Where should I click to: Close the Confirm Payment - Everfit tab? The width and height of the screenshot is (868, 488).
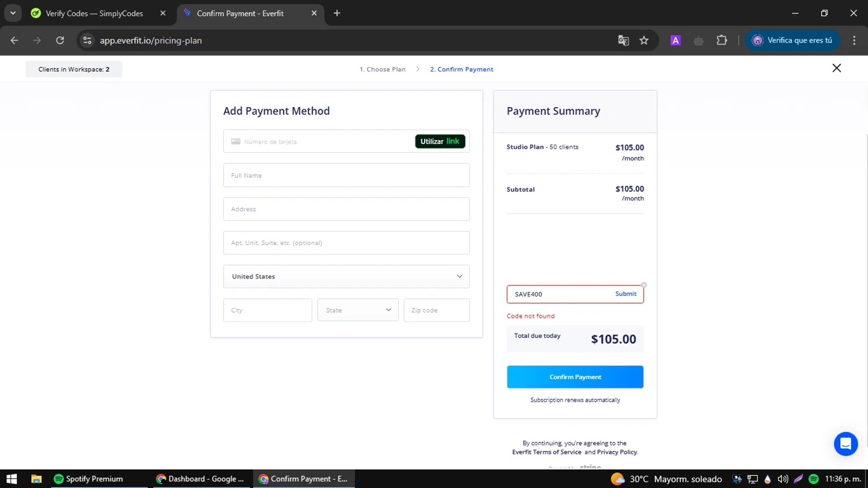point(314,13)
